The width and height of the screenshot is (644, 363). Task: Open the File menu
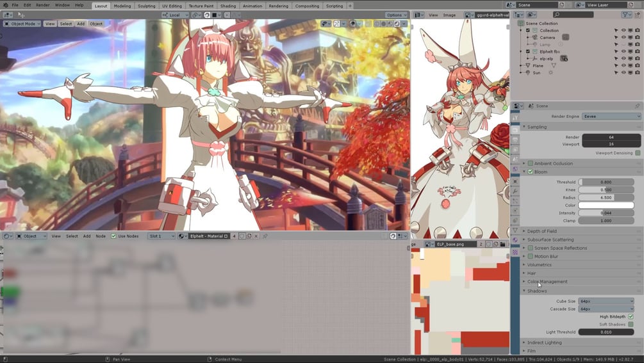pos(15,5)
